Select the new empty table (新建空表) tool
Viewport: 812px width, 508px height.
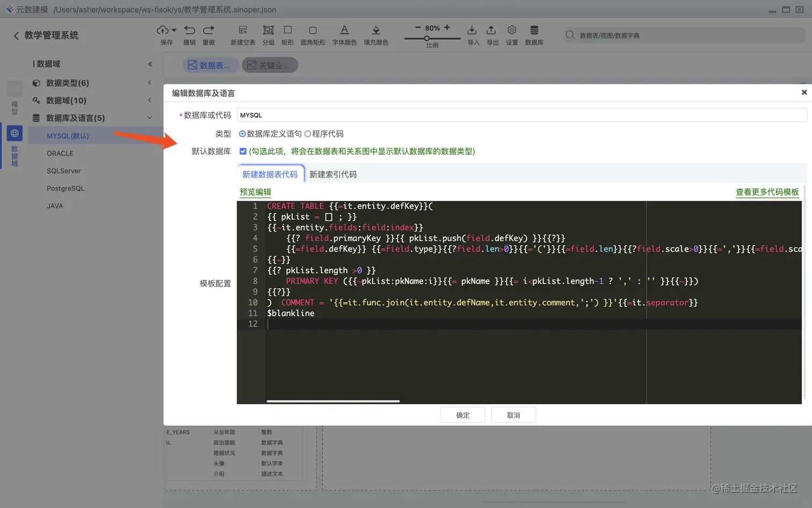[x=243, y=30]
